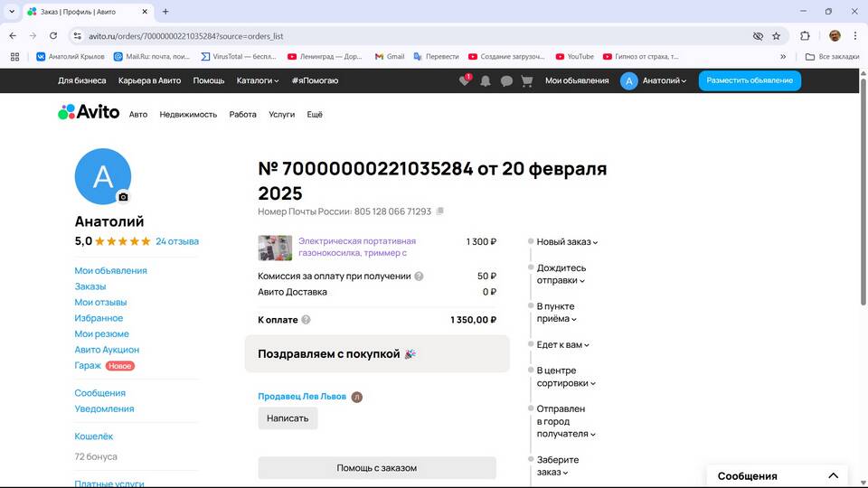The width and height of the screenshot is (868, 488).
Task: Open the Каталоги dropdown
Action: coord(258,80)
